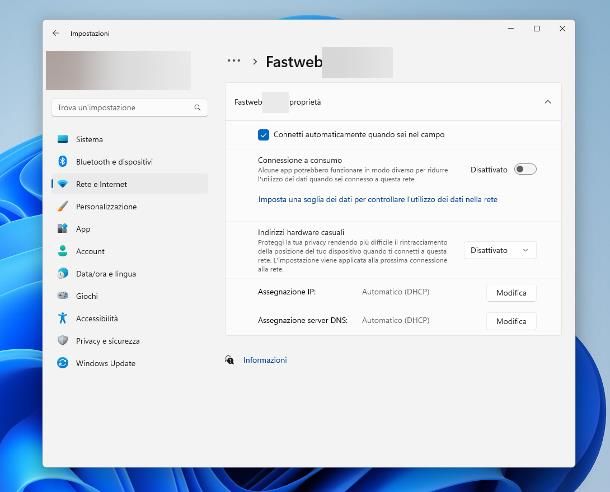Click Automatico (DHCP) value for server DNS
Viewport: 610px width, 492px height.
395,320
